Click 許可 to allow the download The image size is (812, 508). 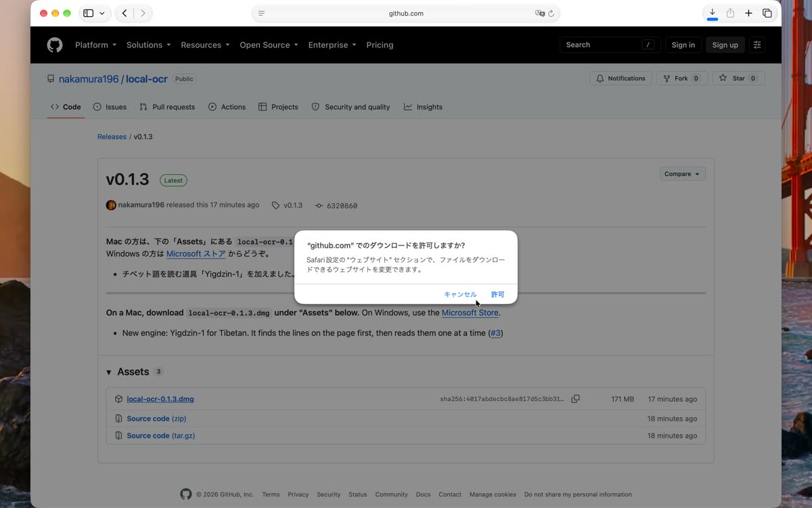pos(497,295)
